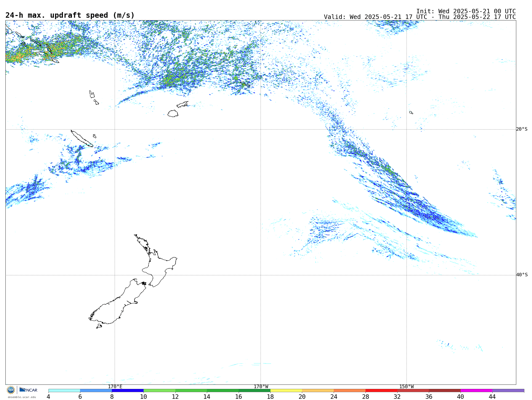
Task: Click Fiji's Viti Levu island outline
Action: pyautogui.click(x=173, y=113)
